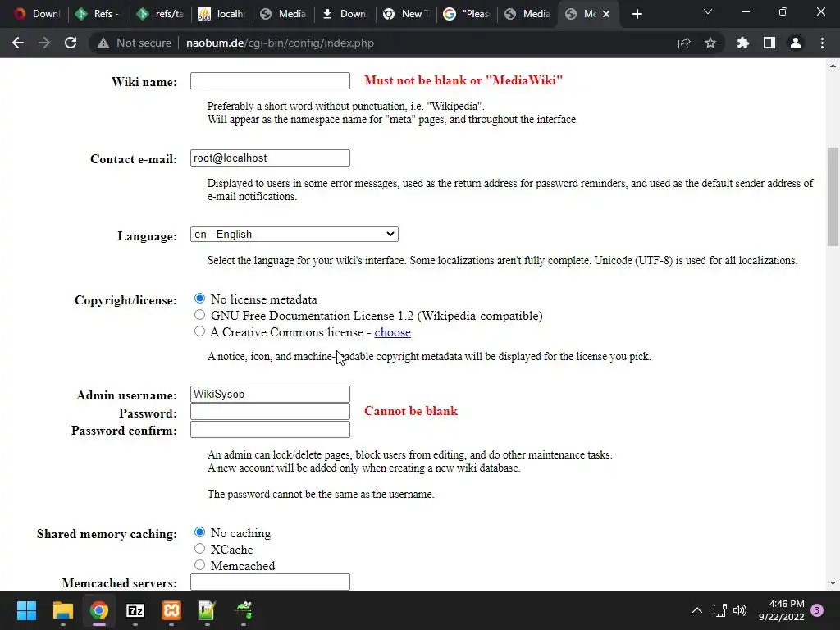Click Chrome icon in the taskbar
The width and height of the screenshot is (840, 630).
[x=98, y=610]
